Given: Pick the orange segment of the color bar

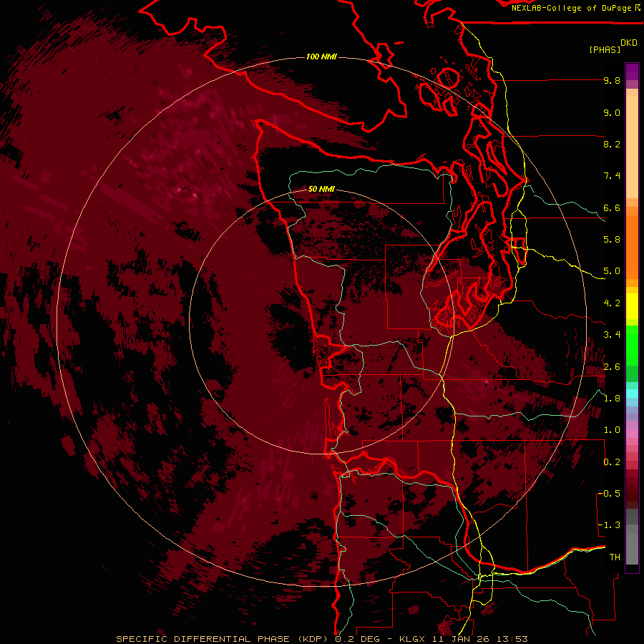Looking at the screenshot, I should point(632,248).
